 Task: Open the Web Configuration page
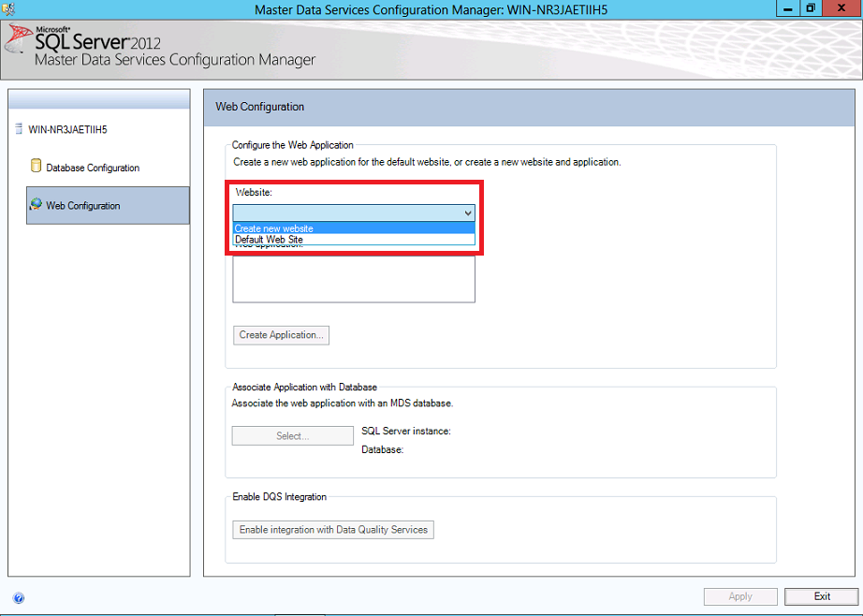(108, 205)
